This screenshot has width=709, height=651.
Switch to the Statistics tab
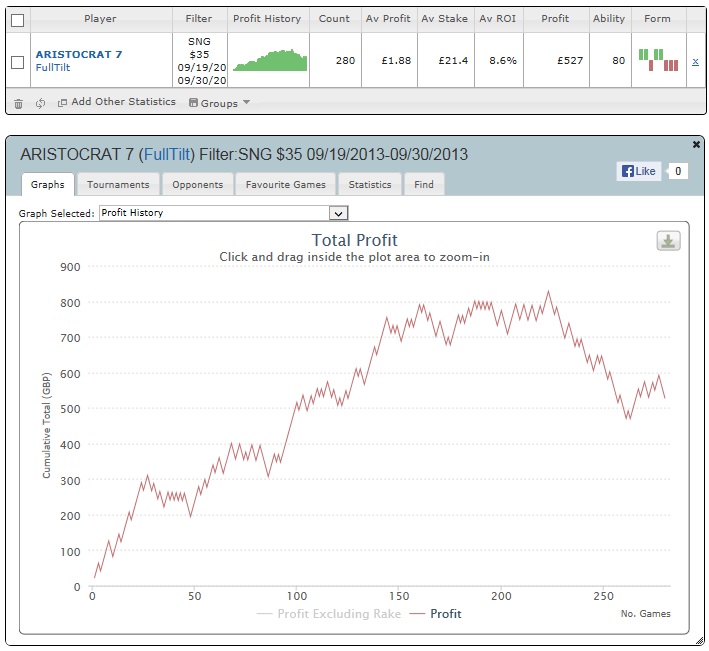[370, 184]
